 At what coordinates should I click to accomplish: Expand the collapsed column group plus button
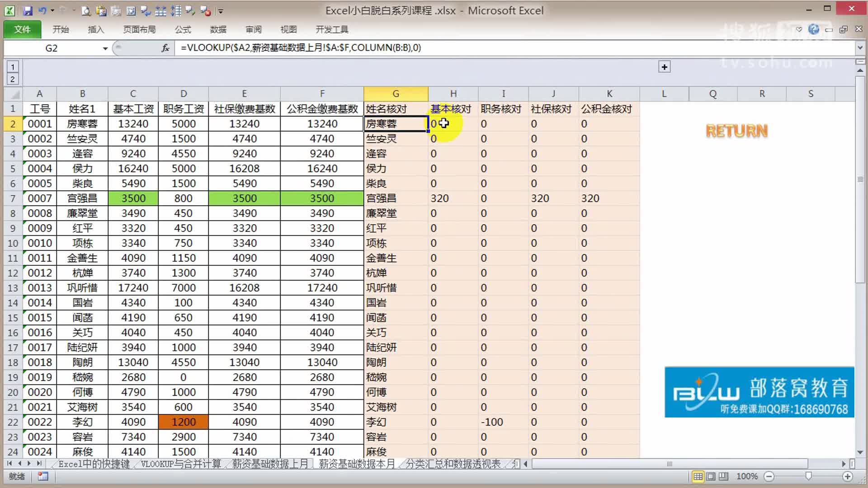coord(664,67)
